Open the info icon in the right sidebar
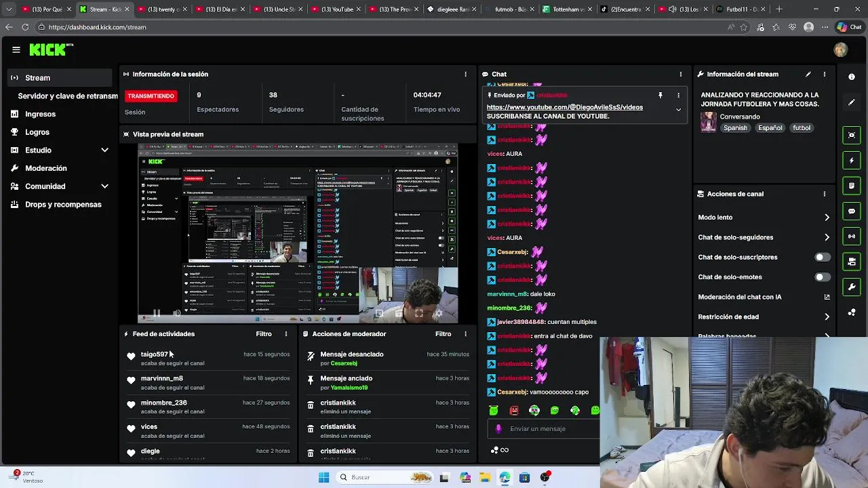 pyautogui.click(x=852, y=77)
